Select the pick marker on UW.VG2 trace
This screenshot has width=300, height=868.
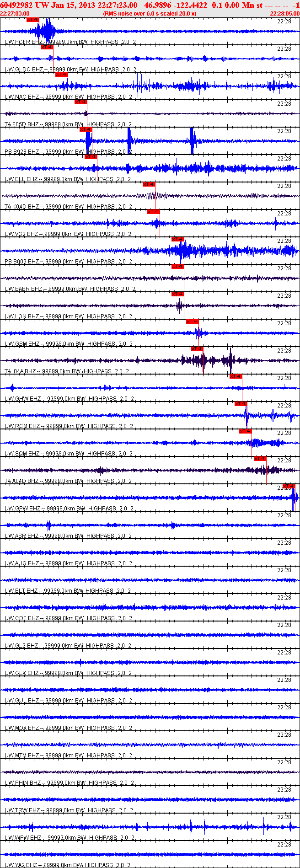click(x=153, y=212)
